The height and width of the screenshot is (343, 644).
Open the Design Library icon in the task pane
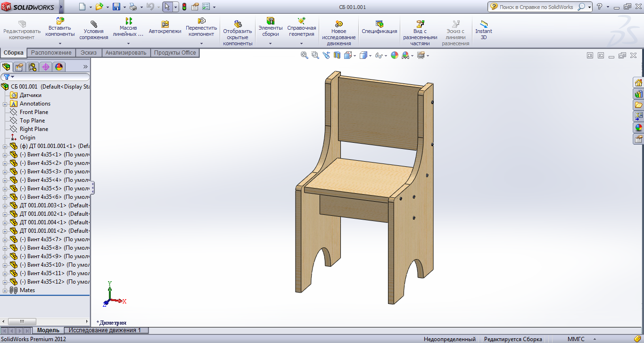pyautogui.click(x=639, y=94)
